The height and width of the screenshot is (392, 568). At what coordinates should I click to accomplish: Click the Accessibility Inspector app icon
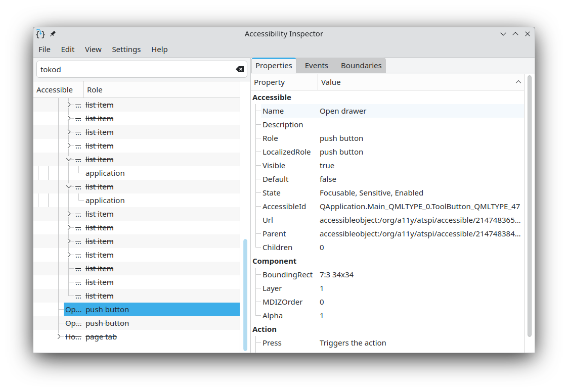[x=40, y=34]
